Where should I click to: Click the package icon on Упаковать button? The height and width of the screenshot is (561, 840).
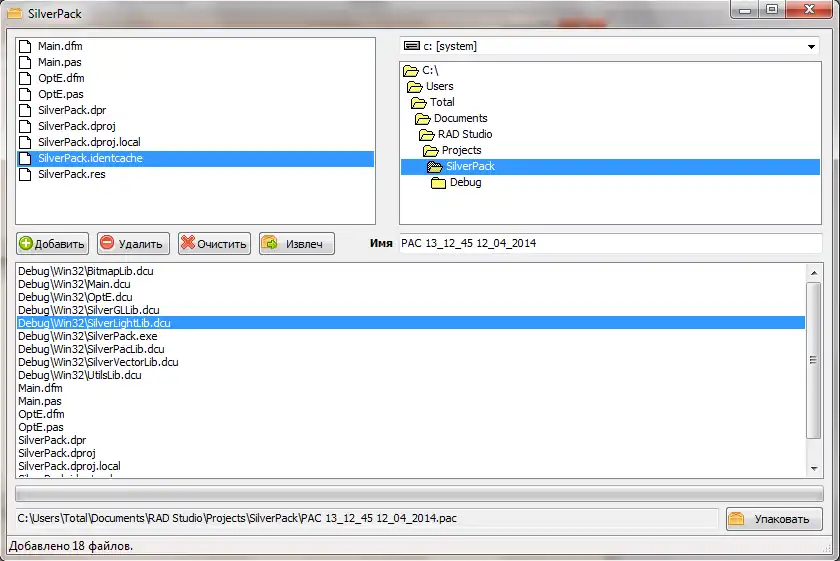(737, 519)
